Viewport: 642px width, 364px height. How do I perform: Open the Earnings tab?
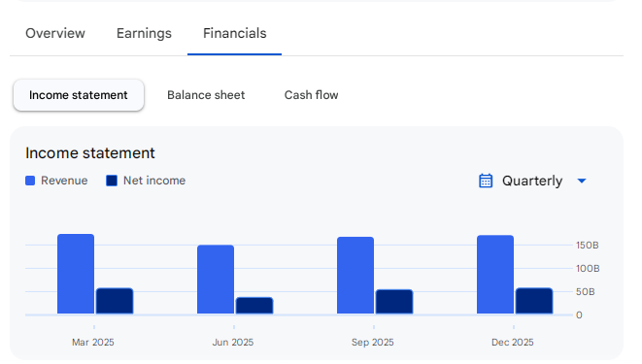click(144, 34)
